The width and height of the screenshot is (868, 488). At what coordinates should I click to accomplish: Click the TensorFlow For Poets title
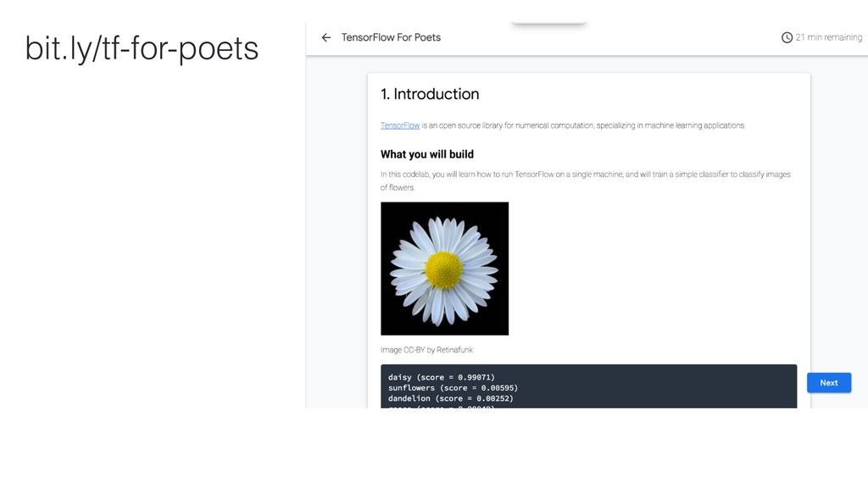point(391,37)
